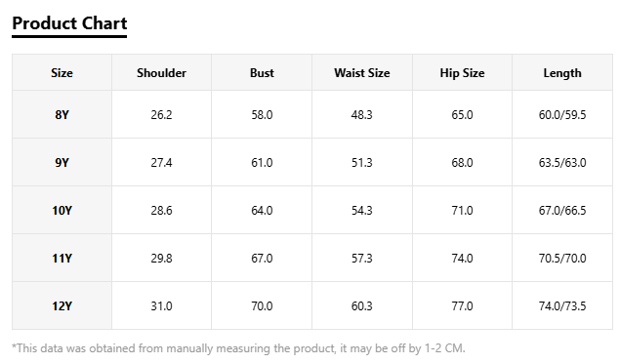Select the 8Y size row label

coord(62,114)
